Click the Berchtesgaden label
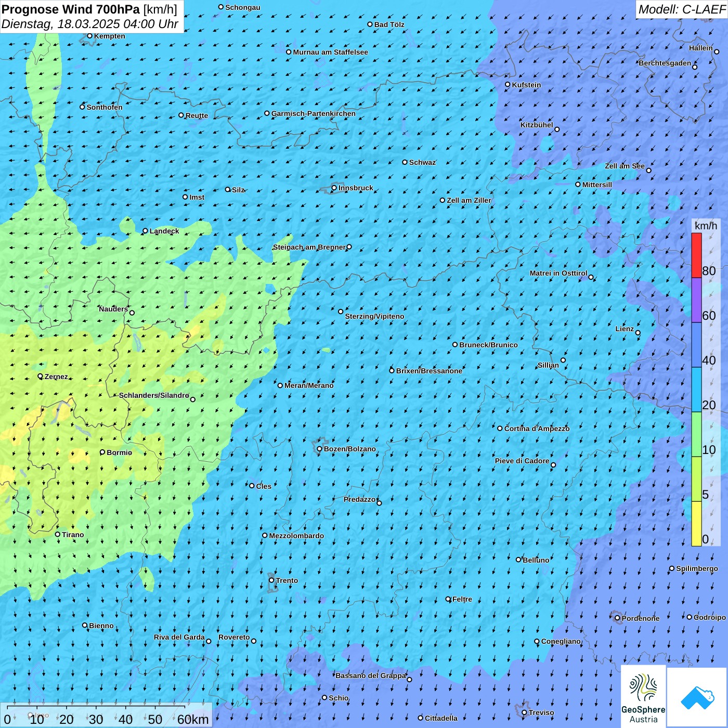Screen dimensions: 728x728 [665, 63]
